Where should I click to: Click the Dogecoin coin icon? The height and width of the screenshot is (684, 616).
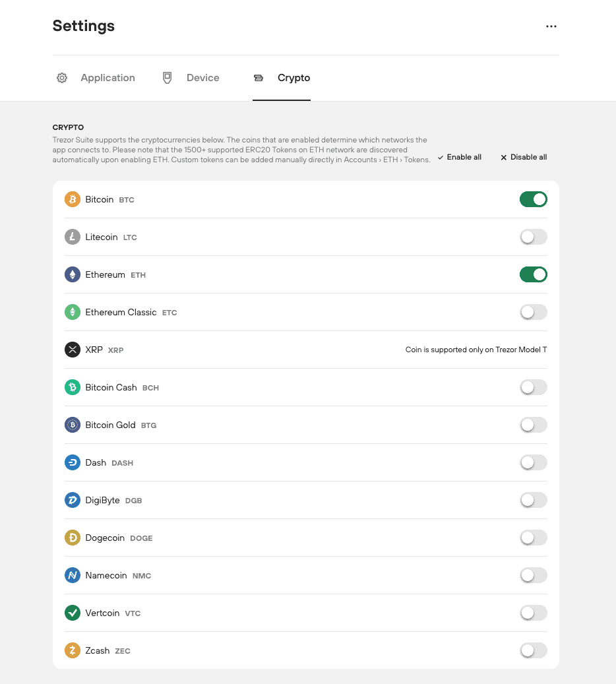(x=73, y=538)
